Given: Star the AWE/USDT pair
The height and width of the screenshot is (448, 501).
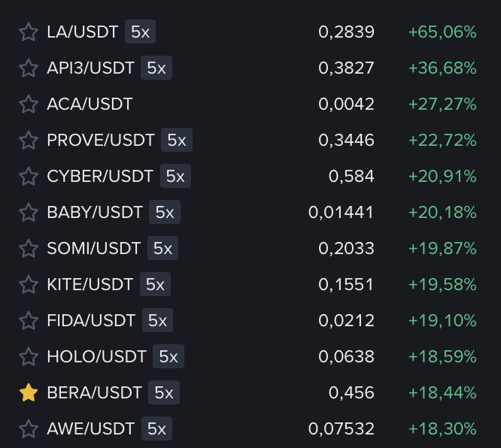Looking at the screenshot, I should (29, 429).
